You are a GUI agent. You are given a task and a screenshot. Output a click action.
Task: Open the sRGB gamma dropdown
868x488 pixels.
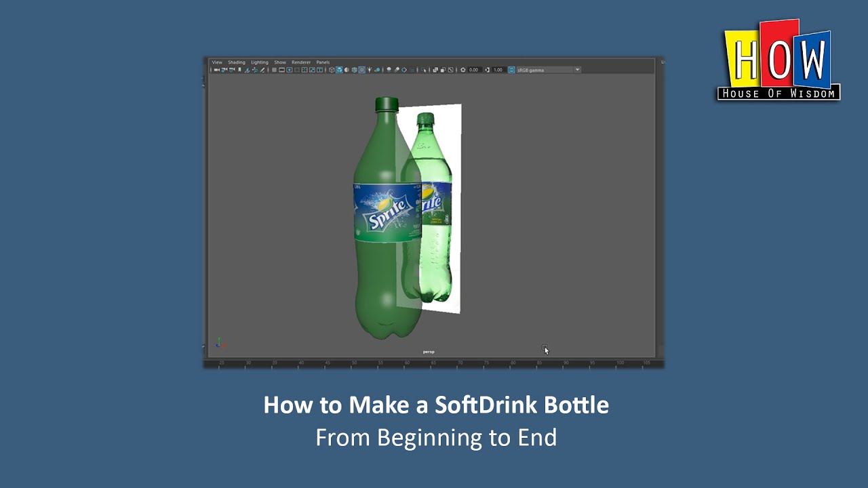[549, 70]
